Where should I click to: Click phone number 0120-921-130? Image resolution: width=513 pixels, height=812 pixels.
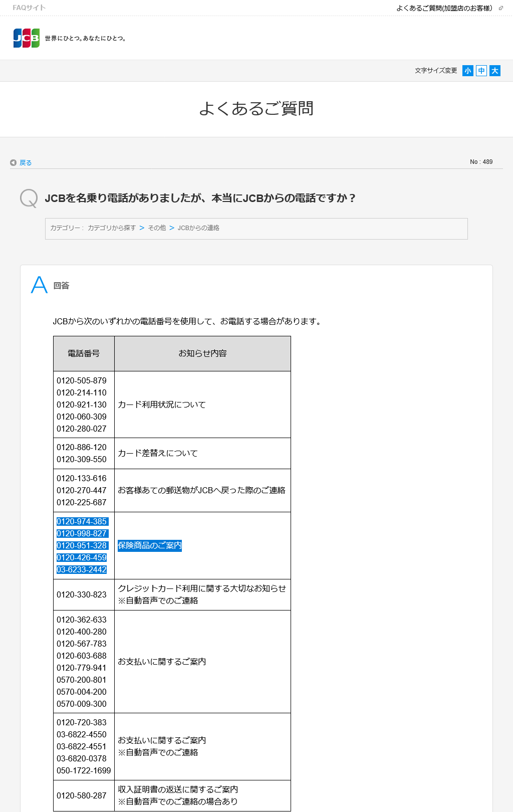point(82,404)
